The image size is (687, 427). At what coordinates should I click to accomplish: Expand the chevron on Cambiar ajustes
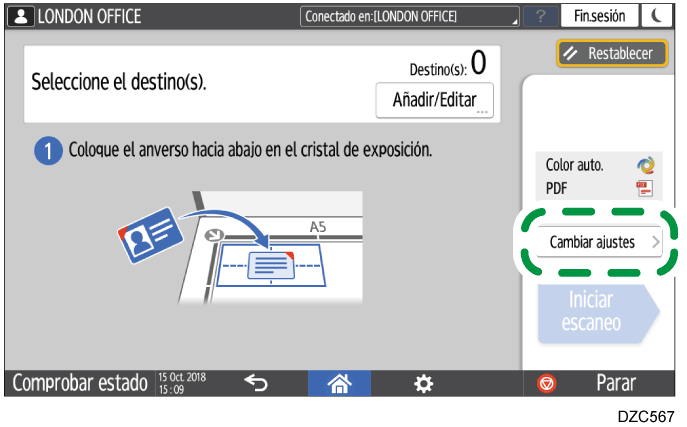(x=655, y=242)
